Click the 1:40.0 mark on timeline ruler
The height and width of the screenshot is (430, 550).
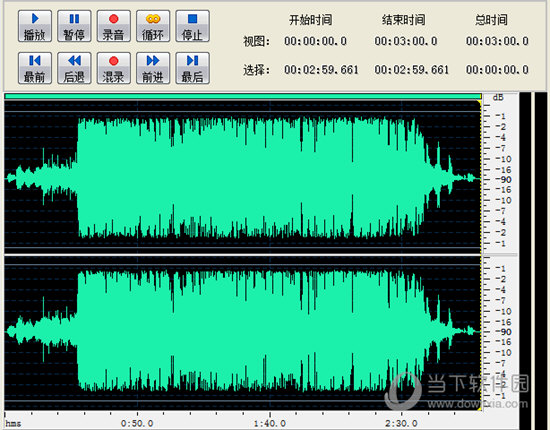pos(270,423)
